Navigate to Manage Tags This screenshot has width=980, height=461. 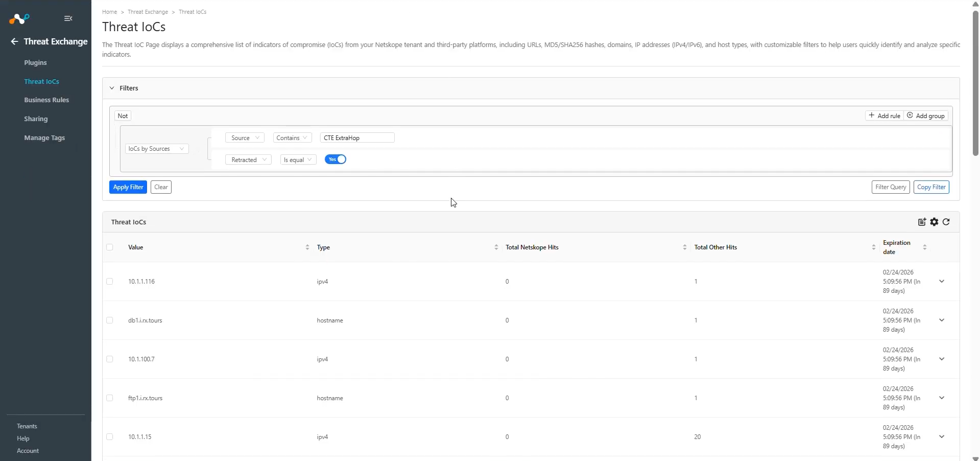pos(44,138)
